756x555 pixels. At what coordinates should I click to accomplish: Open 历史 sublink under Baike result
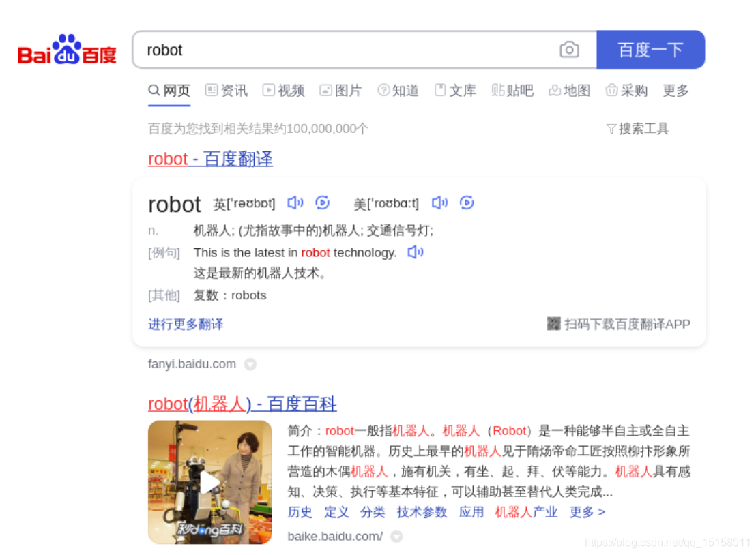pyautogui.click(x=300, y=512)
